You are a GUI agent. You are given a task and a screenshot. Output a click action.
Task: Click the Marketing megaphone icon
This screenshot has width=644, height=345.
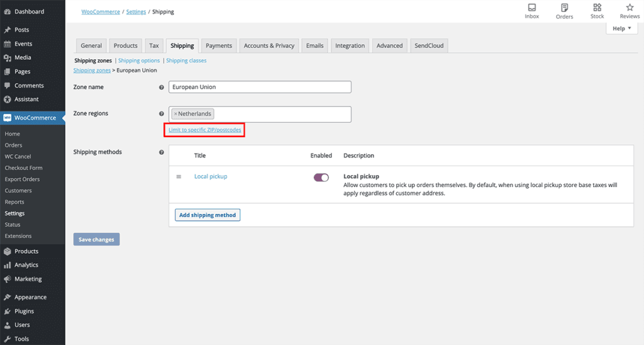point(8,279)
